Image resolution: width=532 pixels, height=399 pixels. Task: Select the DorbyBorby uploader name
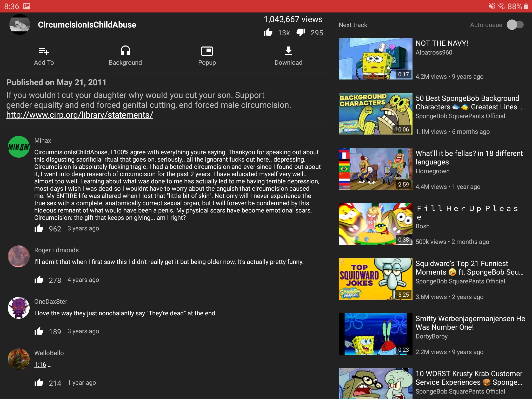(x=431, y=336)
